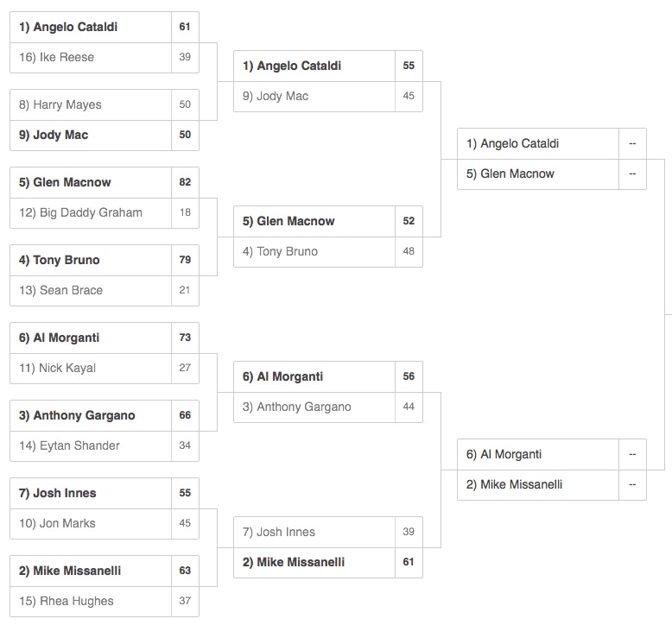Click Tony Bruno in the second-round matchup
Image resolution: width=672 pixels, height=625 pixels.
pyautogui.click(x=328, y=252)
